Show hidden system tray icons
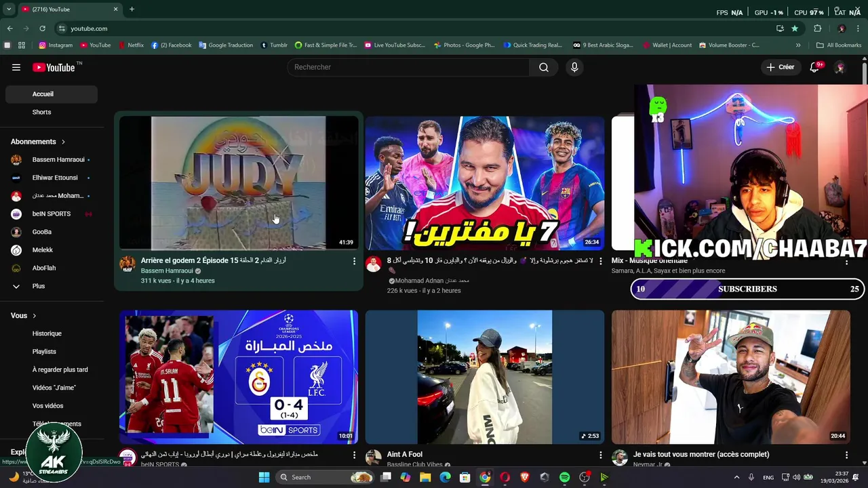This screenshot has width=868, height=488. (x=737, y=477)
